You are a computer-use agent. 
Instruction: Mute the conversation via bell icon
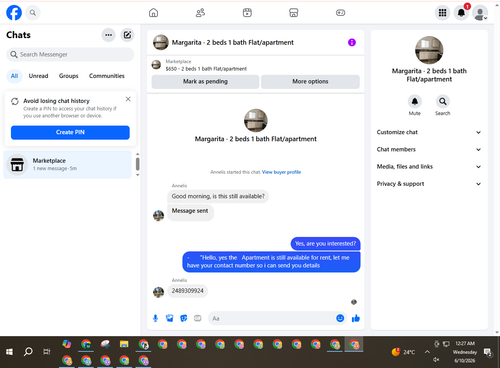pyautogui.click(x=415, y=101)
